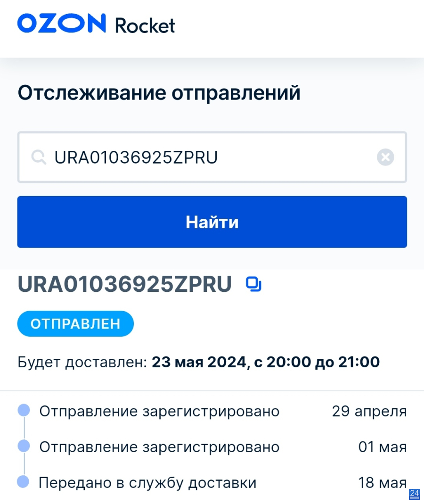Click first timeline dot for 29 апреля
424x504 pixels.
tap(24, 411)
